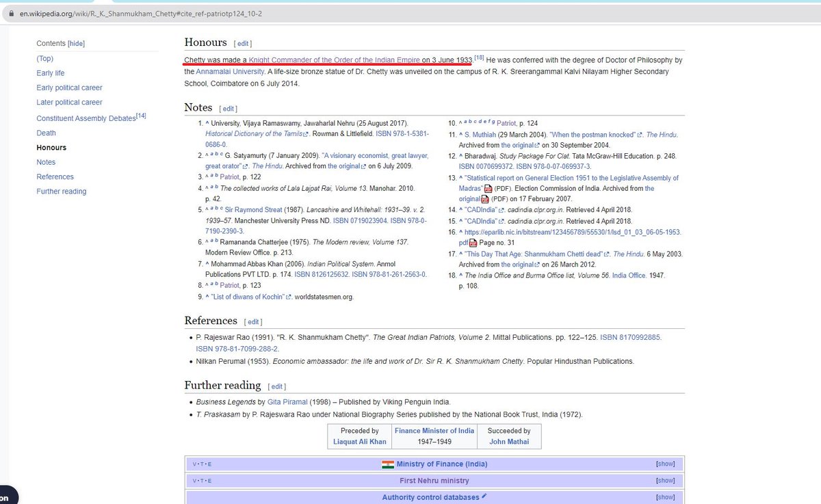Go to (Top) in Contents
The image size is (821, 504).
pos(45,58)
